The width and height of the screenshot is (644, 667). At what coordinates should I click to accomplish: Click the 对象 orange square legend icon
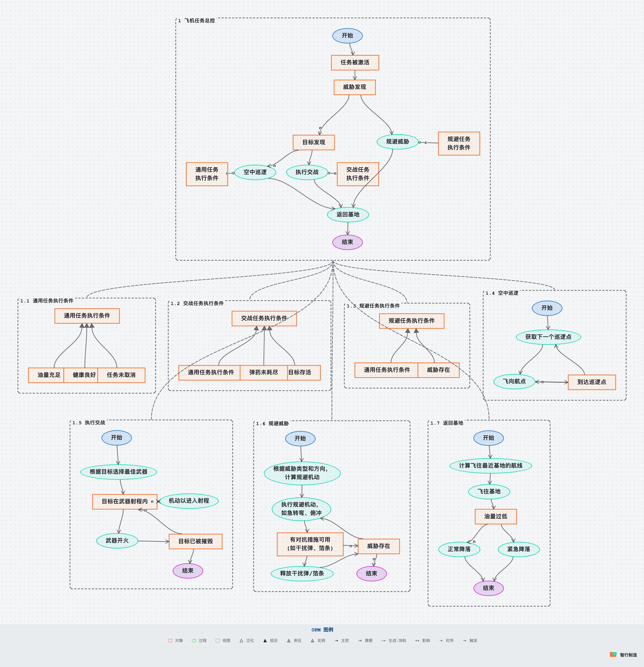170,640
